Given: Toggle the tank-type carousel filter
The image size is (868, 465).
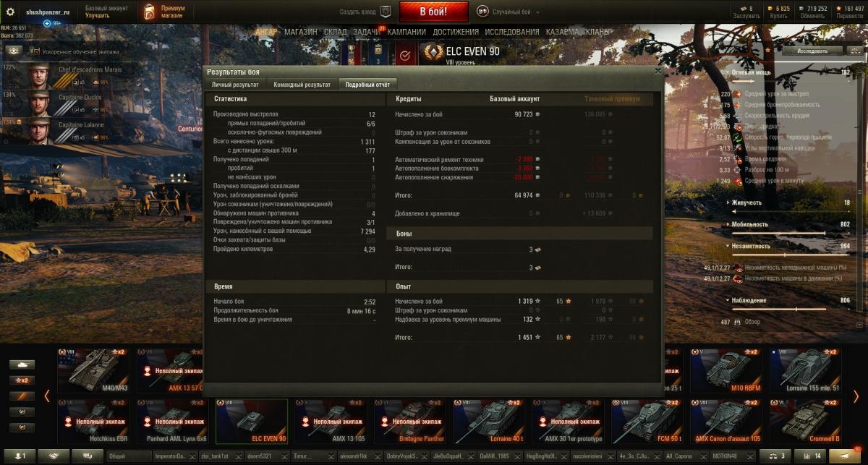Looking at the screenshot, I should [x=22, y=364].
